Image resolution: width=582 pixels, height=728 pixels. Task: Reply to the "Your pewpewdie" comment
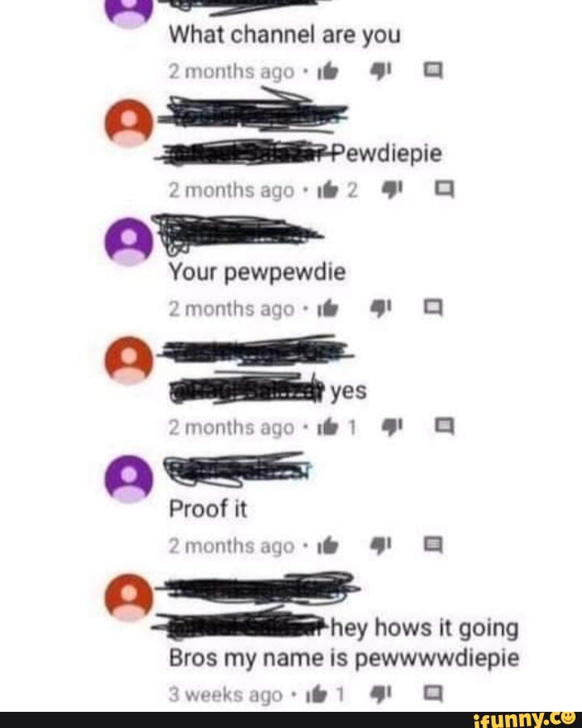[433, 308]
